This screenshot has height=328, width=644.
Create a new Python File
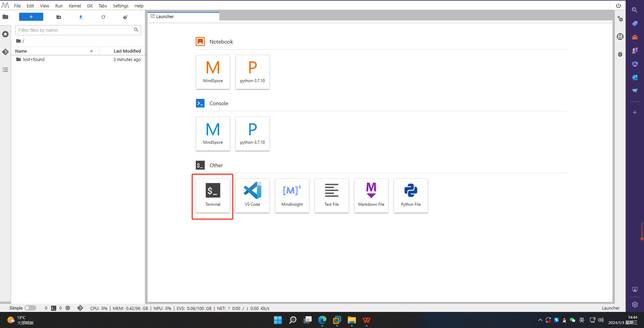[x=411, y=196]
